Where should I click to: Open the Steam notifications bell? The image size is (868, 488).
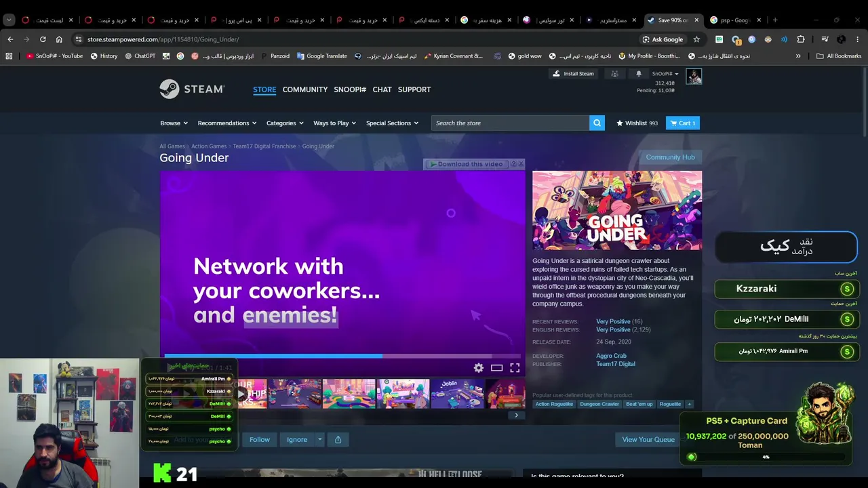click(638, 73)
